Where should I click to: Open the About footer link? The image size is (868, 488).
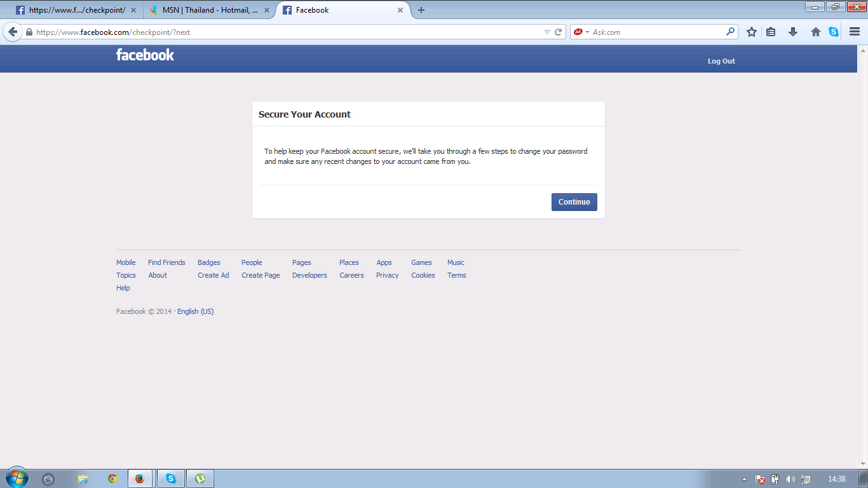coord(158,275)
